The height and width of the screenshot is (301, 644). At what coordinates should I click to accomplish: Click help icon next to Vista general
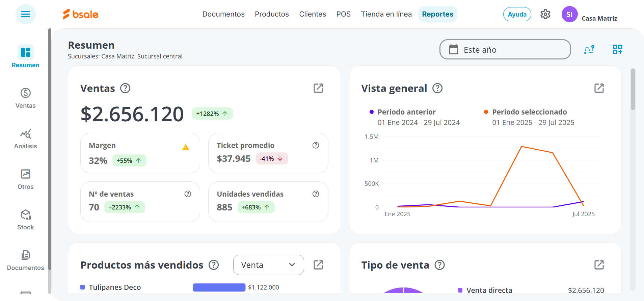point(437,88)
